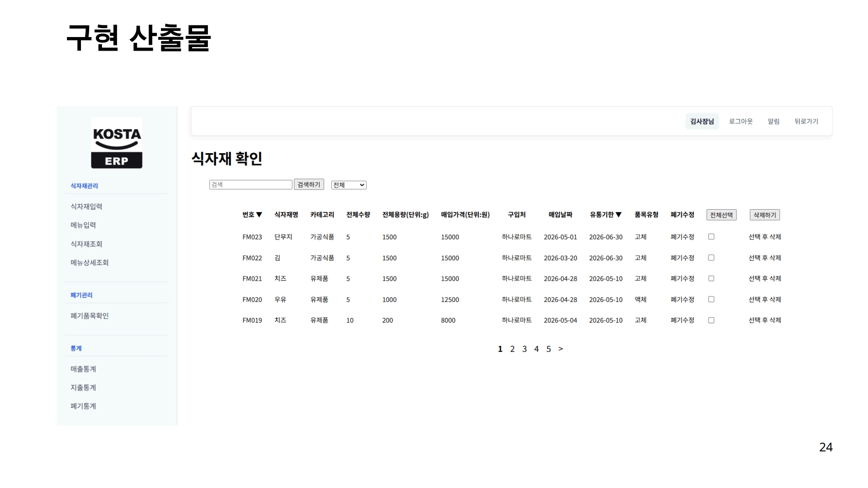
Task: Check the box for FM019 치즈 row
Action: pos(711,320)
